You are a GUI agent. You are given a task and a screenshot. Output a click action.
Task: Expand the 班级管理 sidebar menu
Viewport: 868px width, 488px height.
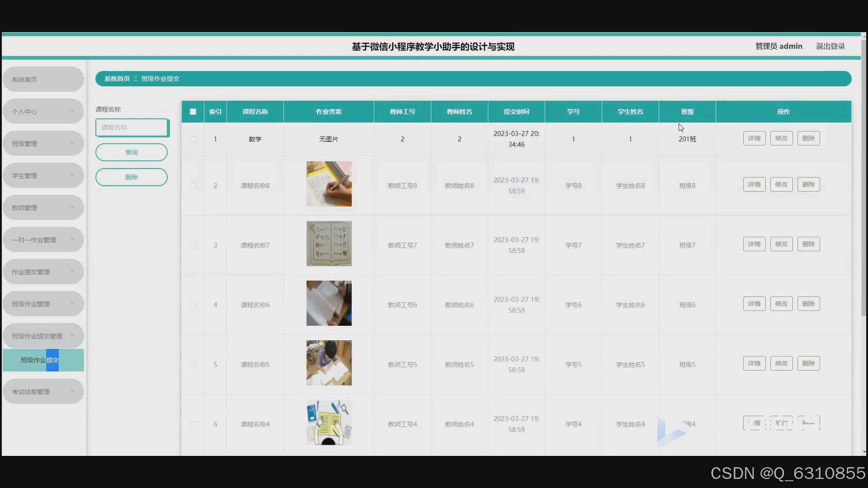[x=43, y=143]
